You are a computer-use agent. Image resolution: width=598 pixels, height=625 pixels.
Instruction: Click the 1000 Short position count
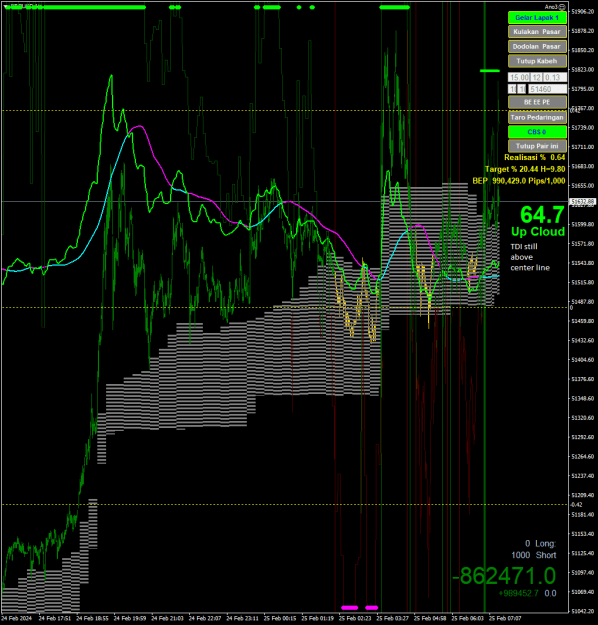tap(534, 555)
